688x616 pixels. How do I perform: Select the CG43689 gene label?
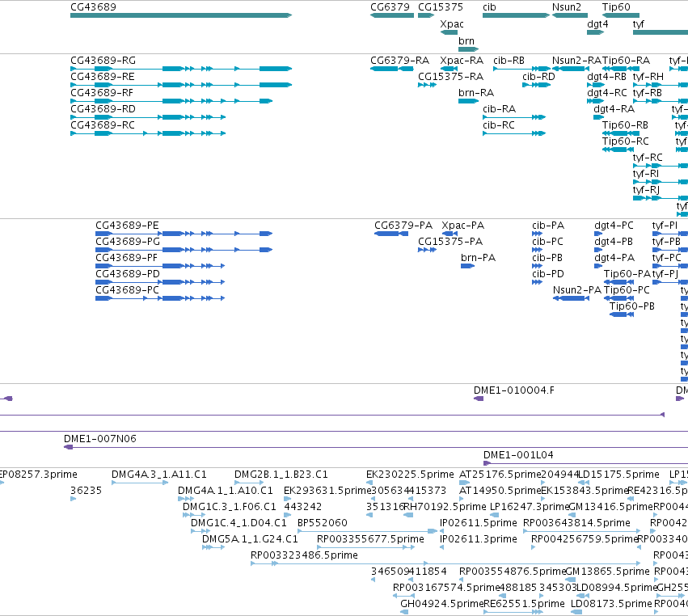pyautogui.click(x=93, y=7)
